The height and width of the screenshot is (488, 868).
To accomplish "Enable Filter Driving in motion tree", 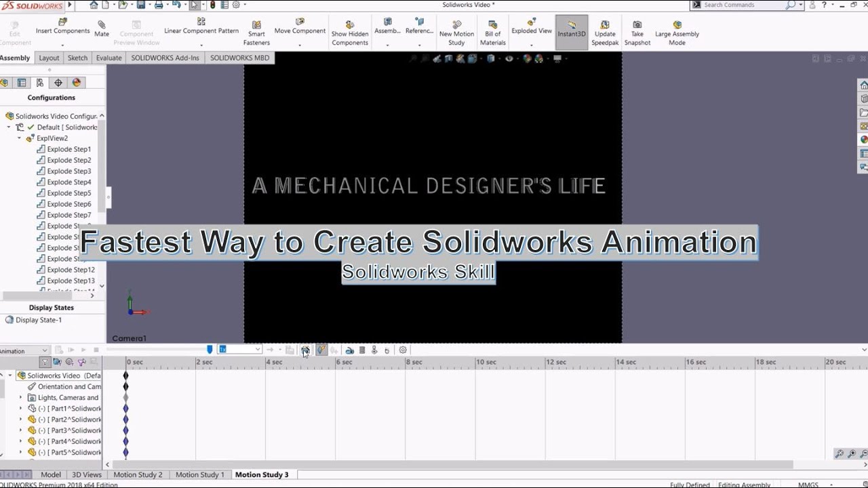I will pos(69,363).
